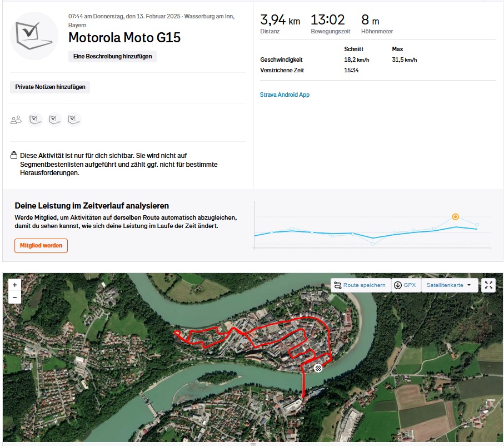Click the second small kudos avatar icon
This screenshot has height=446, width=504.
[x=54, y=120]
